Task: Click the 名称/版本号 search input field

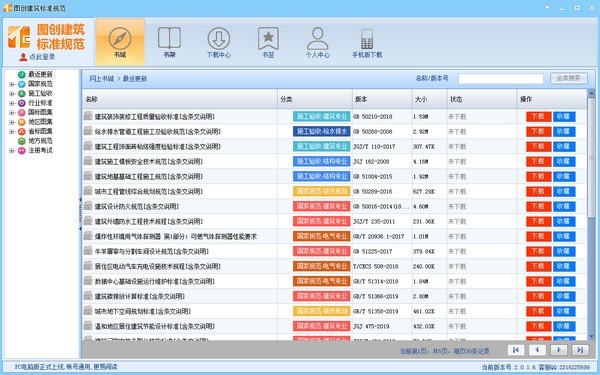Action: coord(501,79)
